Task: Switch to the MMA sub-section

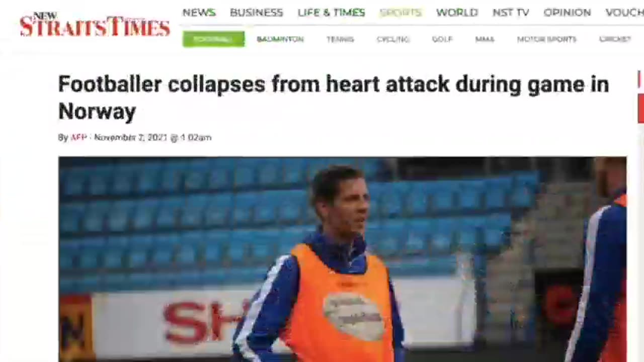Action: click(485, 39)
